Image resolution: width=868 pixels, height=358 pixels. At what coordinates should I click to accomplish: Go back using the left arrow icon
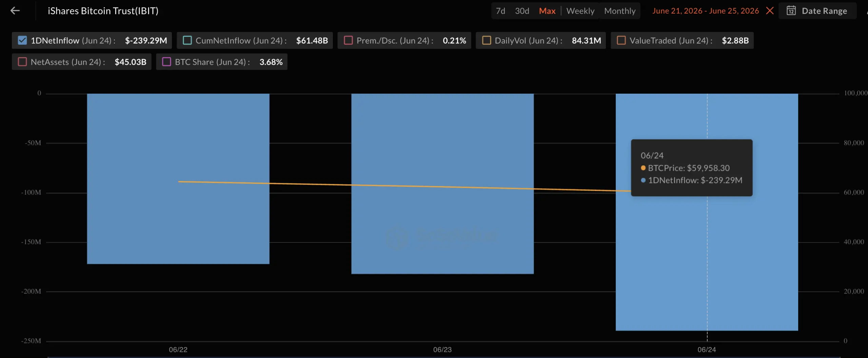[15, 11]
